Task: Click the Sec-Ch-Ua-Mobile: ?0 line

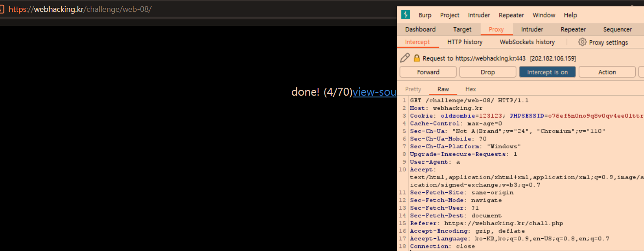Action: [448, 139]
